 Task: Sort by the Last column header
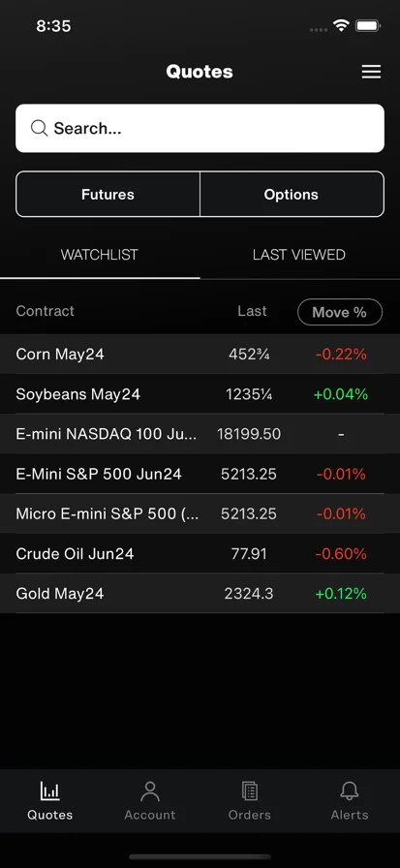pyautogui.click(x=252, y=311)
